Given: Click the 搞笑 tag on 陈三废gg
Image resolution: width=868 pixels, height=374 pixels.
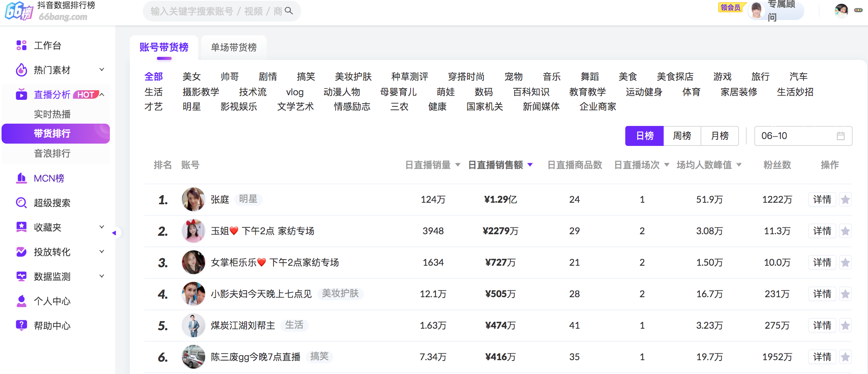Looking at the screenshot, I should (x=320, y=357).
